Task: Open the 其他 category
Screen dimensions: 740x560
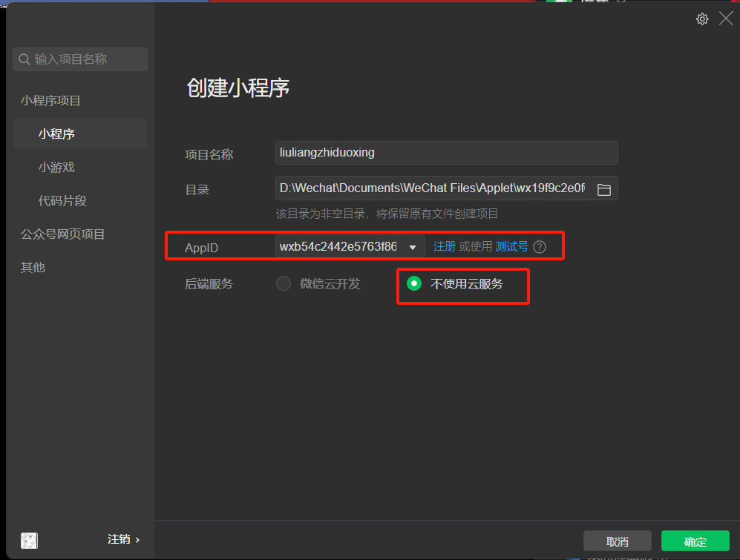Action: (x=33, y=268)
